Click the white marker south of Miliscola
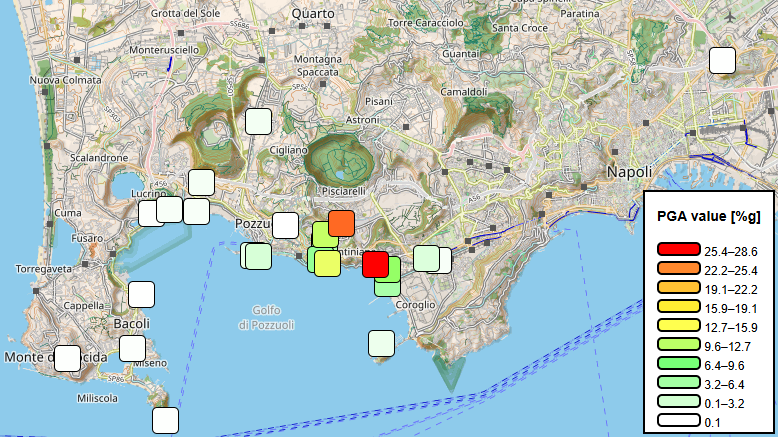The height and width of the screenshot is (437, 778). point(165,421)
